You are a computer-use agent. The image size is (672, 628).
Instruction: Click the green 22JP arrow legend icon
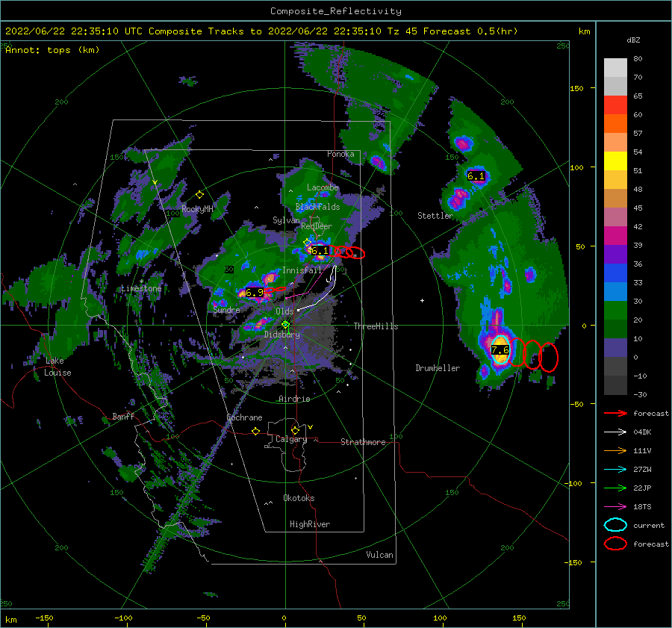(615, 488)
